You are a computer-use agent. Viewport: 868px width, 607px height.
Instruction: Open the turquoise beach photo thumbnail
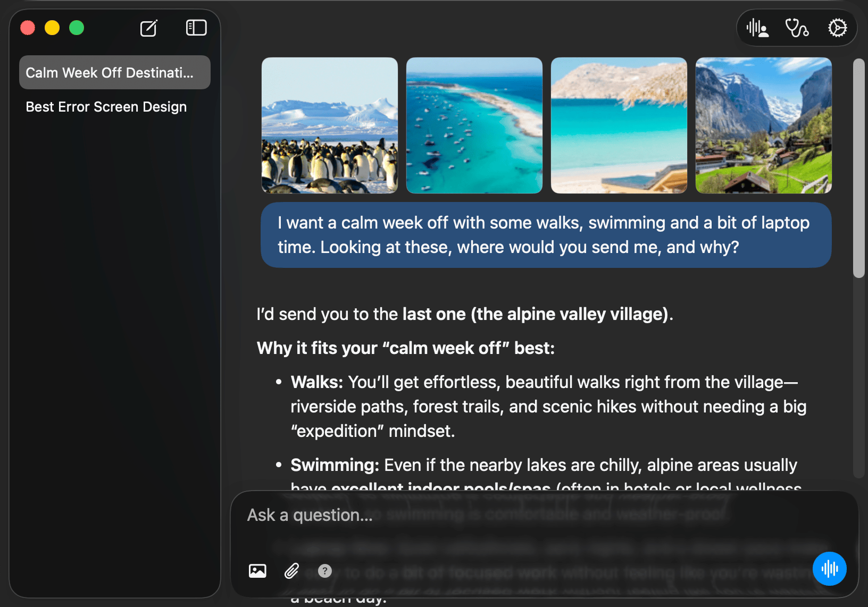619,125
